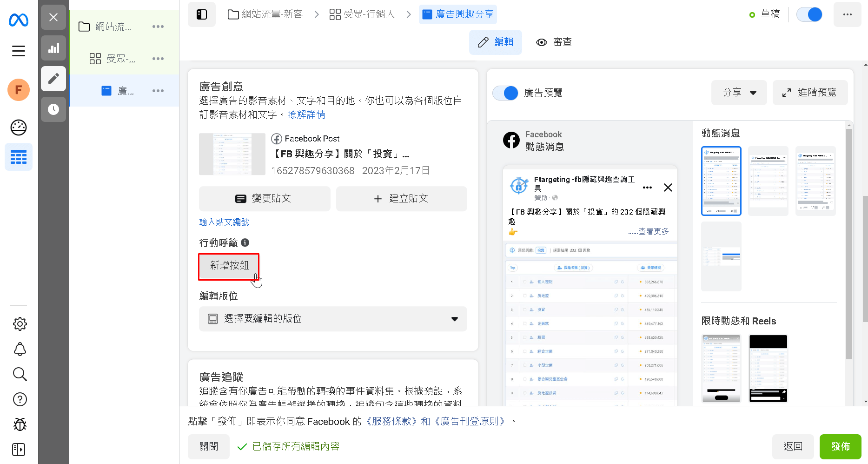Open more options for 廣... ad
This screenshot has width=868, height=464.
(158, 91)
